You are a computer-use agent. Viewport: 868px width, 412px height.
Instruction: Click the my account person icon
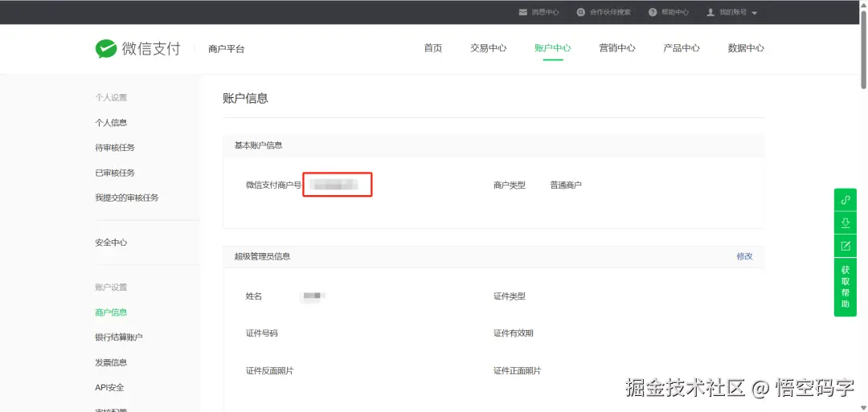click(710, 12)
